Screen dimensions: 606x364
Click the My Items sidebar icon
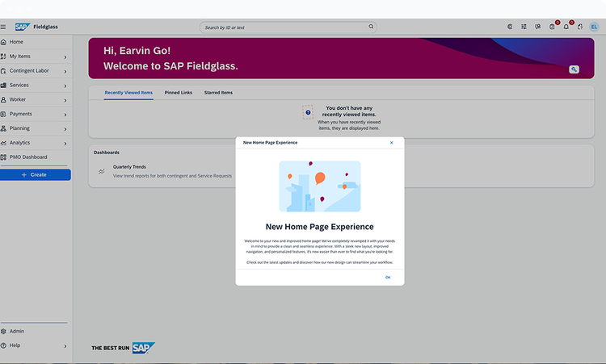[x=3, y=56]
